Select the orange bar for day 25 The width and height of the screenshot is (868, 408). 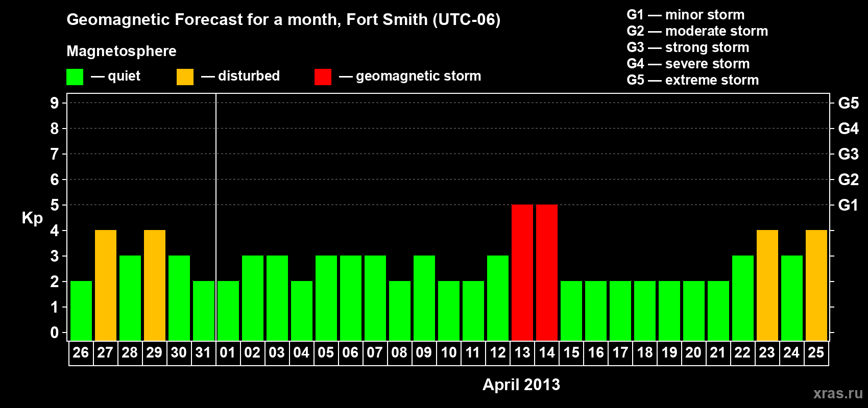816,285
